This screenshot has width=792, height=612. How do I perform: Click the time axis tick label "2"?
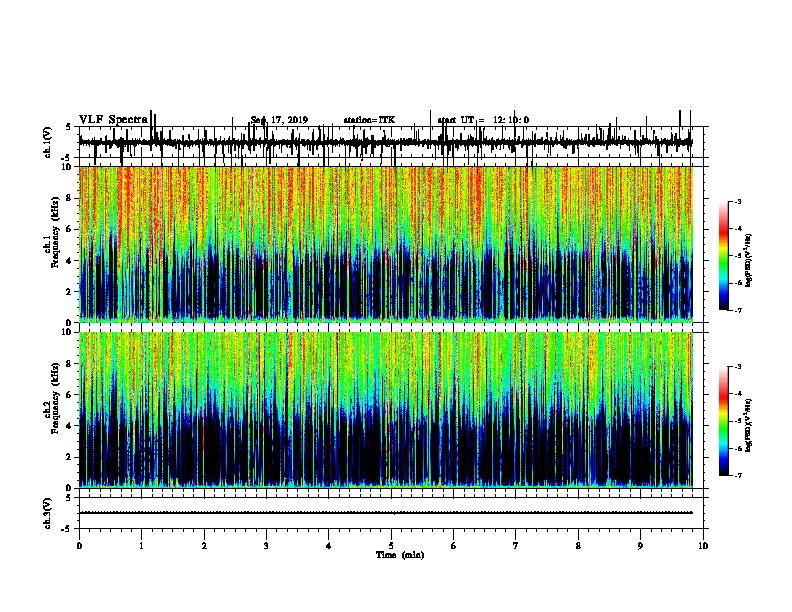pyautogui.click(x=204, y=546)
